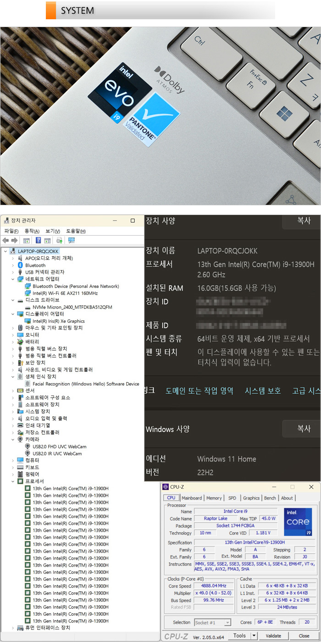Click the chip icon beside 펌웨어

click(x=20, y=474)
